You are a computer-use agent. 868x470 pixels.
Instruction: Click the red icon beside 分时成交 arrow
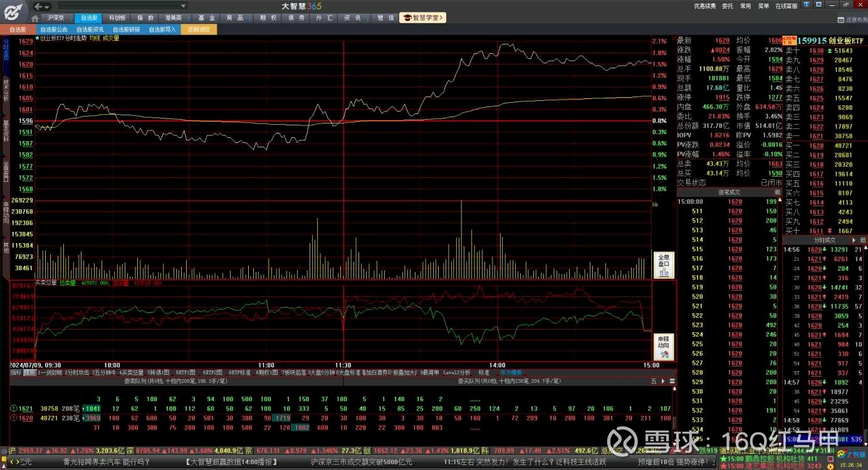tap(863, 240)
